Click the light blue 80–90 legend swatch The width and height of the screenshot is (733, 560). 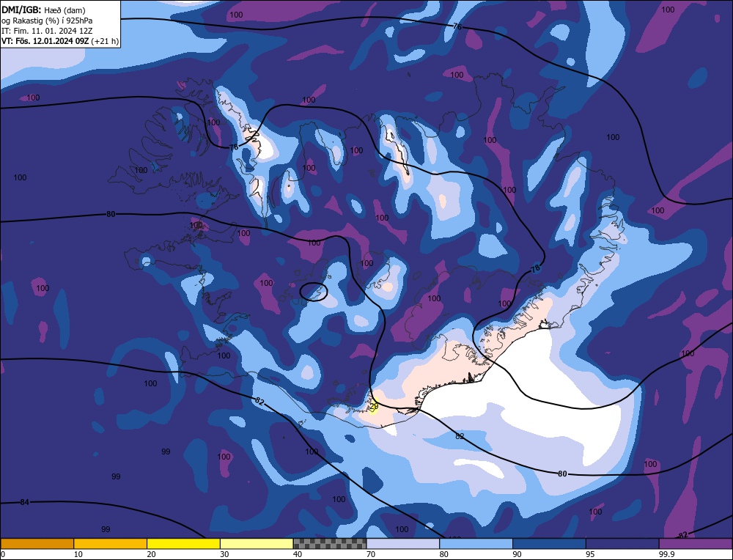click(476, 544)
